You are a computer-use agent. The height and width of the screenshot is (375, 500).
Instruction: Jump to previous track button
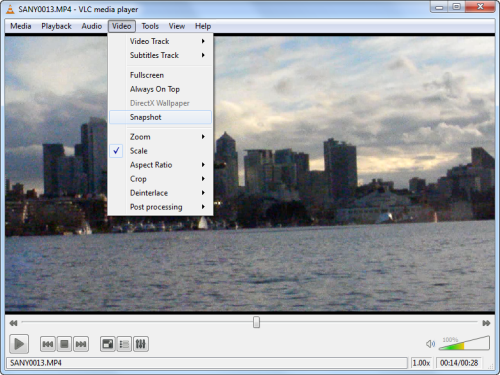[x=48, y=344]
